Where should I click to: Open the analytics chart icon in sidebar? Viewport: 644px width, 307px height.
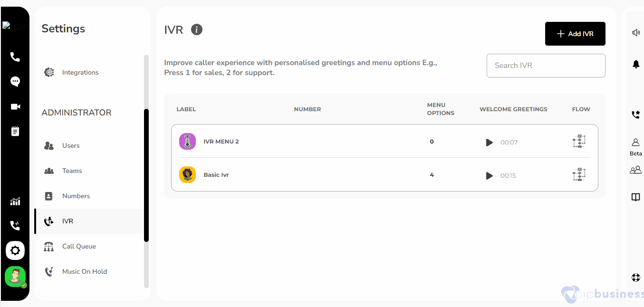15,201
